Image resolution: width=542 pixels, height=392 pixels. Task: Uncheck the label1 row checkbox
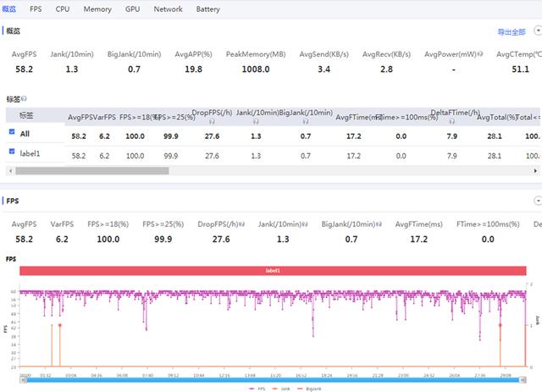11,152
